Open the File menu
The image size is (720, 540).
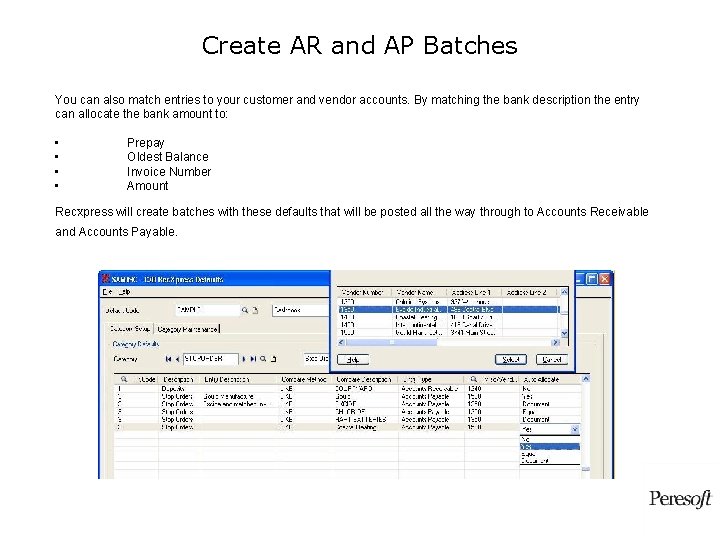(x=107, y=292)
